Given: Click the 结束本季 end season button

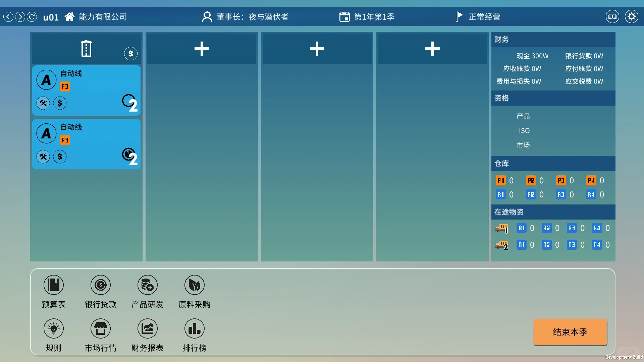Looking at the screenshot, I should [570, 332].
